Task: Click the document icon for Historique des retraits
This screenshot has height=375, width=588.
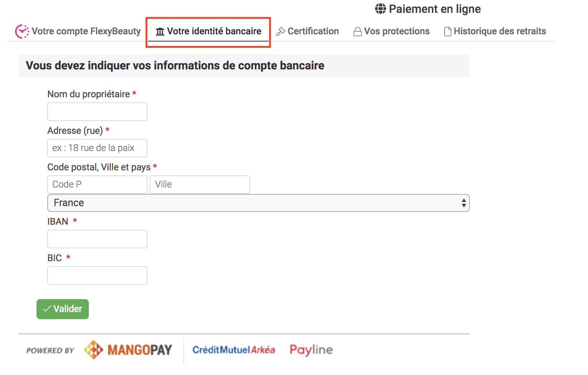Action: pos(448,32)
